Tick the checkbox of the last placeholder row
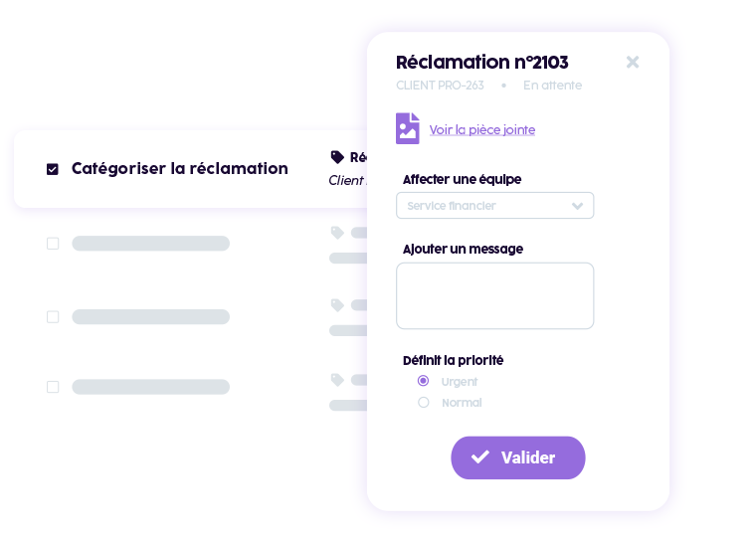 tap(53, 387)
